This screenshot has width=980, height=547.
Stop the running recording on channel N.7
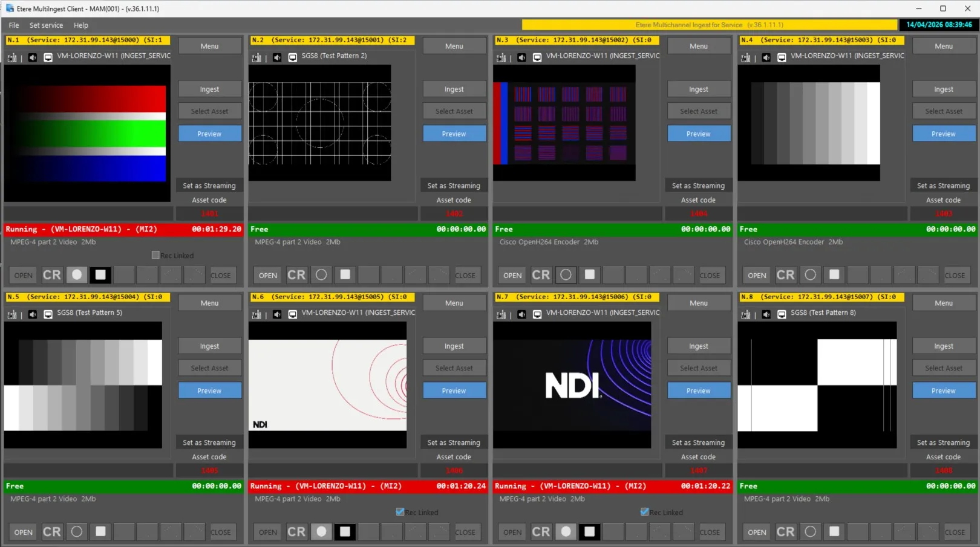(589, 532)
